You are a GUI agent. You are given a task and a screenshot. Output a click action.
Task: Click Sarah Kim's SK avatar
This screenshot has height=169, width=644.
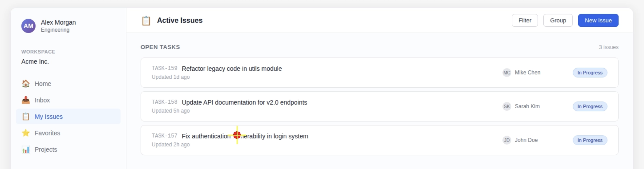click(507, 106)
